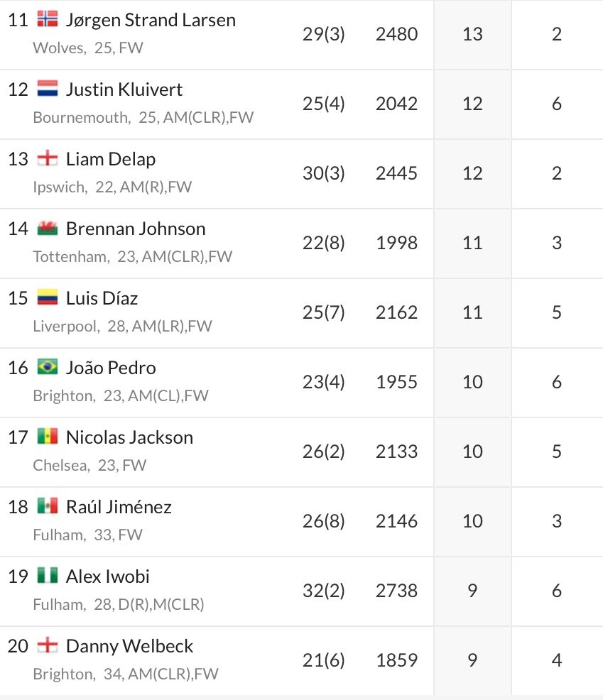
Task: Select the Luis Díaz name link
Action: (x=102, y=299)
